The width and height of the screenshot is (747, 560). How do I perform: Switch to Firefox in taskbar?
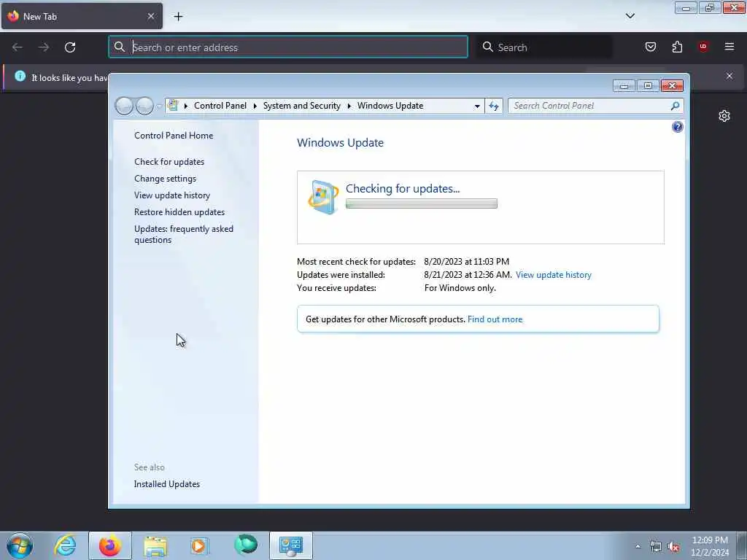[x=109, y=545]
